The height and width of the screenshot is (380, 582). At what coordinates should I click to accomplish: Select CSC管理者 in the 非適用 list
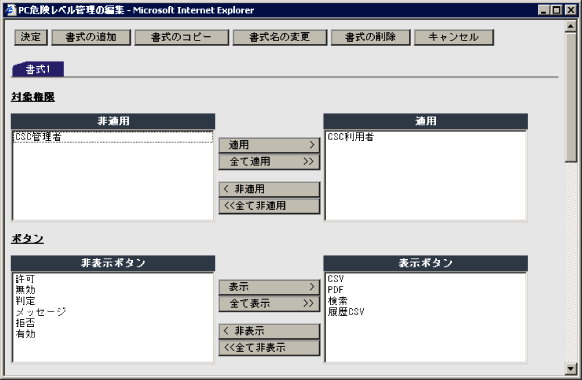pos(113,137)
